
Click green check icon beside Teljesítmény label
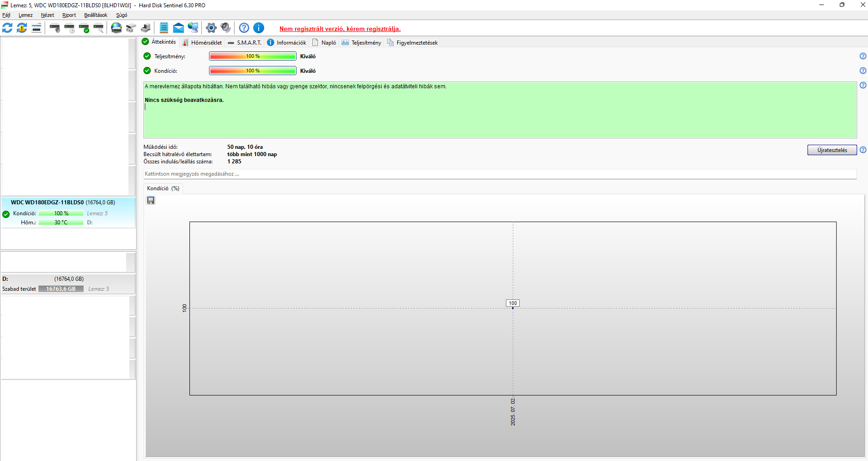coord(147,56)
